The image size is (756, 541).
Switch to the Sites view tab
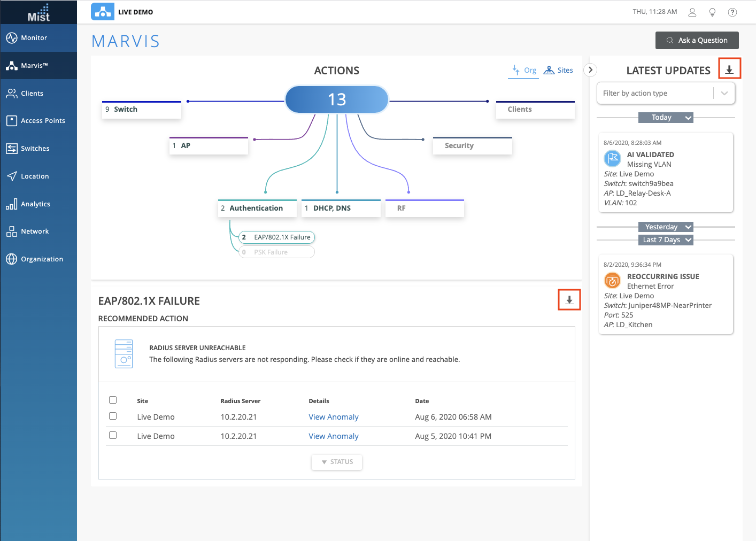coord(559,71)
